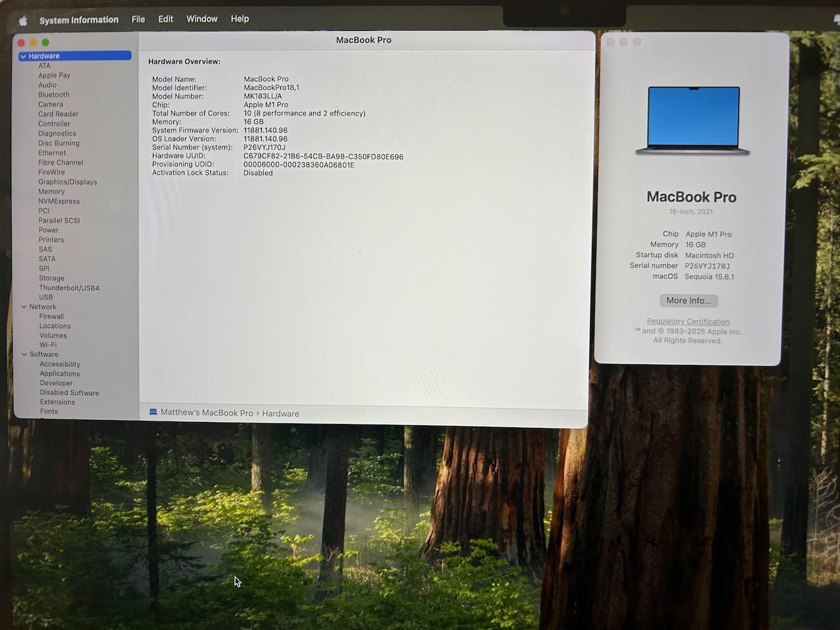Viewport: 840px width, 630px height.
Task: Open the Apple menu icon
Action: pyautogui.click(x=23, y=20)
